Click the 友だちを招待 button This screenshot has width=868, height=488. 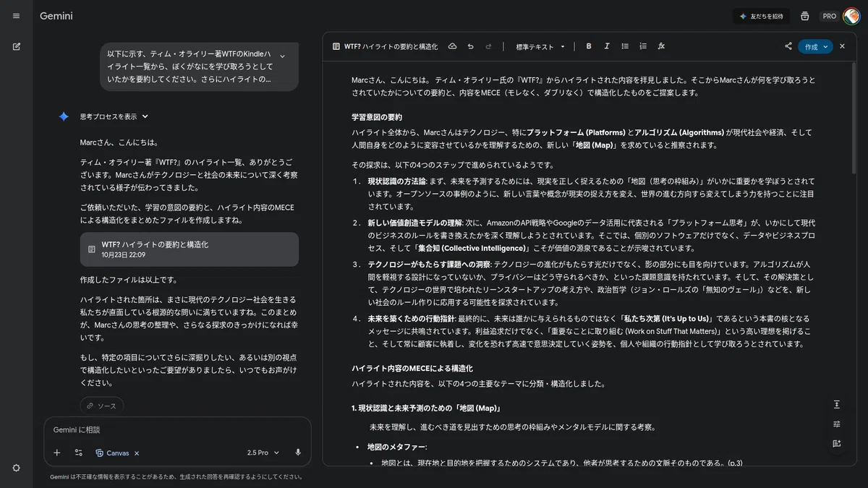(x=761, y=16)
